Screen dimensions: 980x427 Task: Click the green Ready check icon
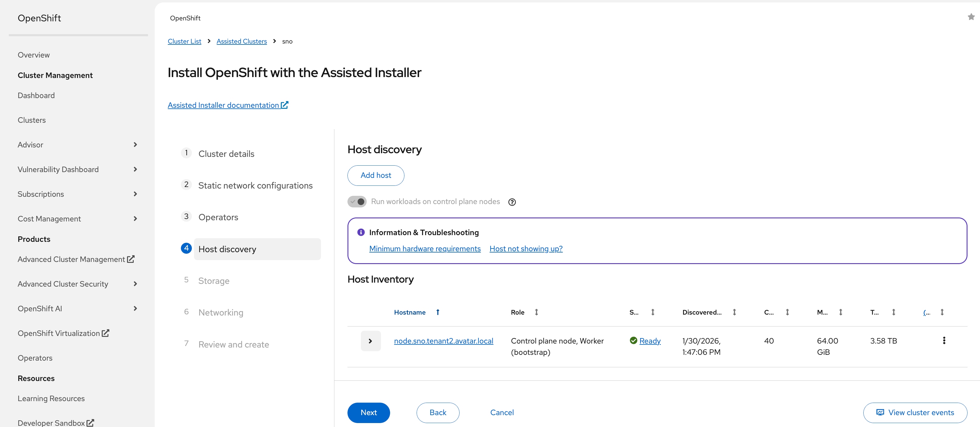click(x=633, y=341)
